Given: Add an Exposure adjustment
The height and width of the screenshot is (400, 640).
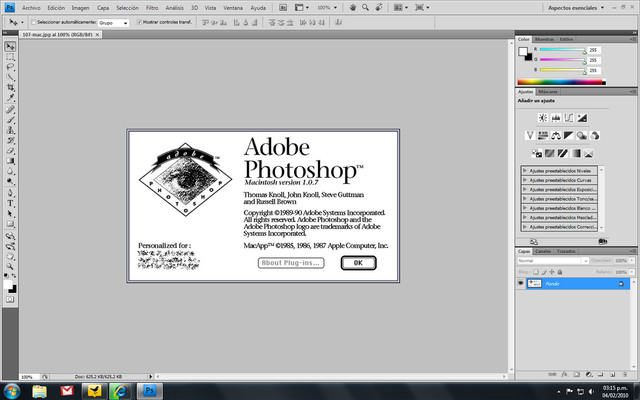Looking at the screenshot, I should (x=582, y=118).
